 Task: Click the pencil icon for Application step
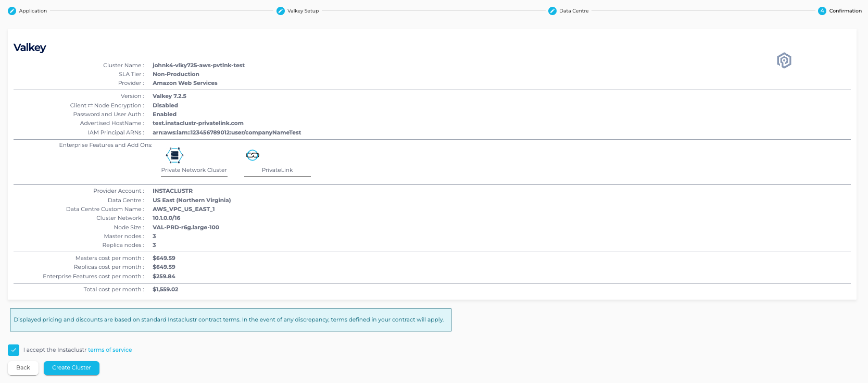pyautogui.click(x=12, y=11)
